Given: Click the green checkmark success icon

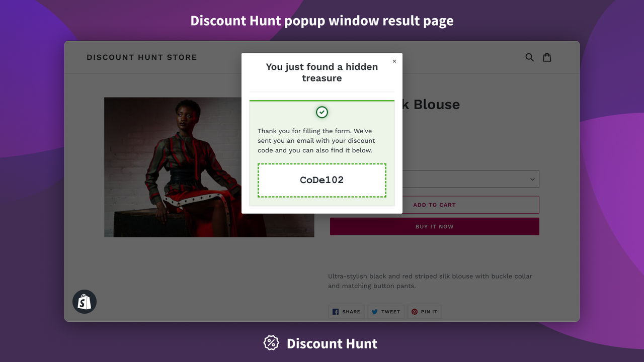Looking at the screenshot, I should [321, 112].
